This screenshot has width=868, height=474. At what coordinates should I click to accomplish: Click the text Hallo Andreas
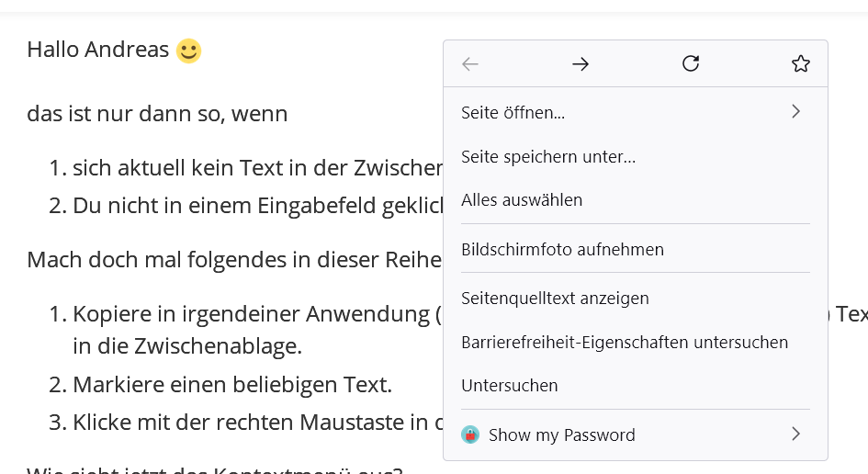97,50
